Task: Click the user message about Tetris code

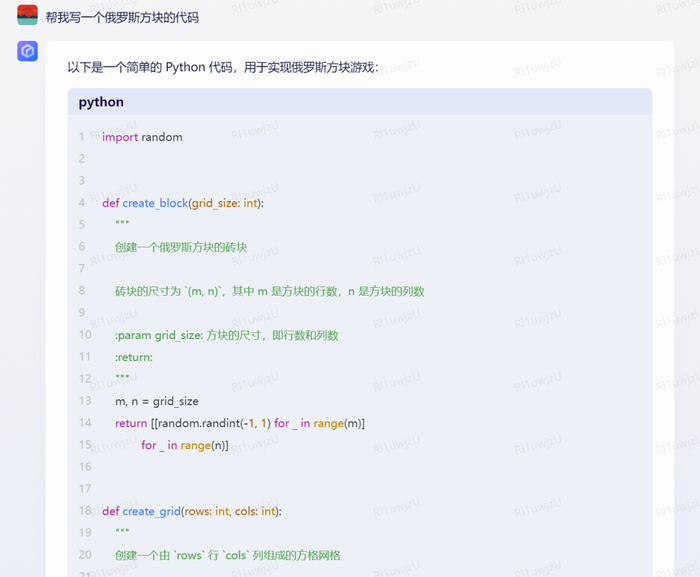Action: coord(122,18)
